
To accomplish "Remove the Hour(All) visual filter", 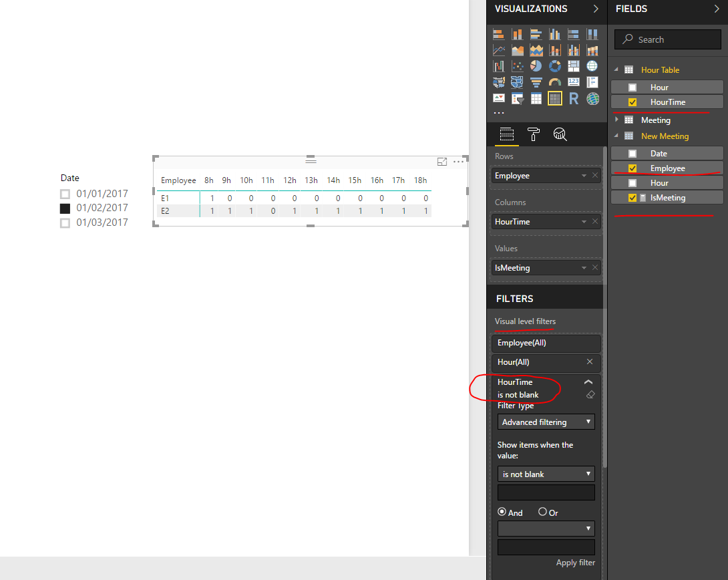I will pyautogui.click(x=589, y=361).
